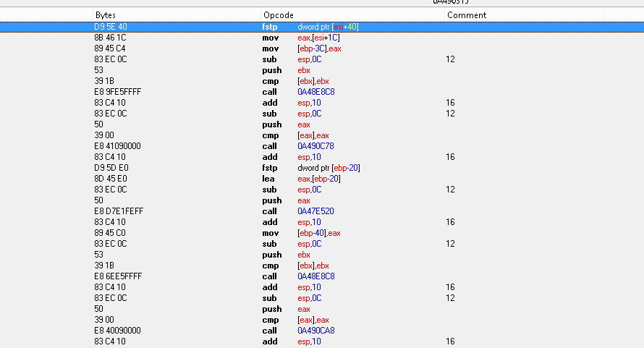Click mov mnemonic beside [ebp-3C],eax
The image size is (644, 348).
pyautogui.click(x=270, y=48)
